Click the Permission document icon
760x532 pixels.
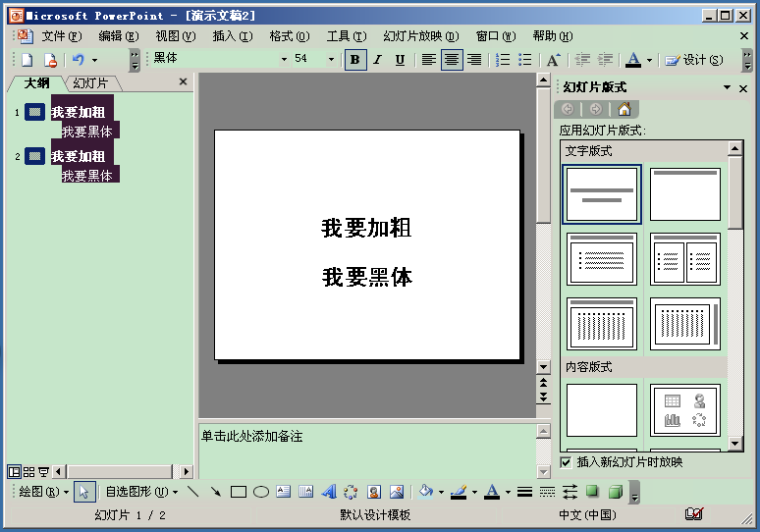pyautogui.click(x=50, y=60)
